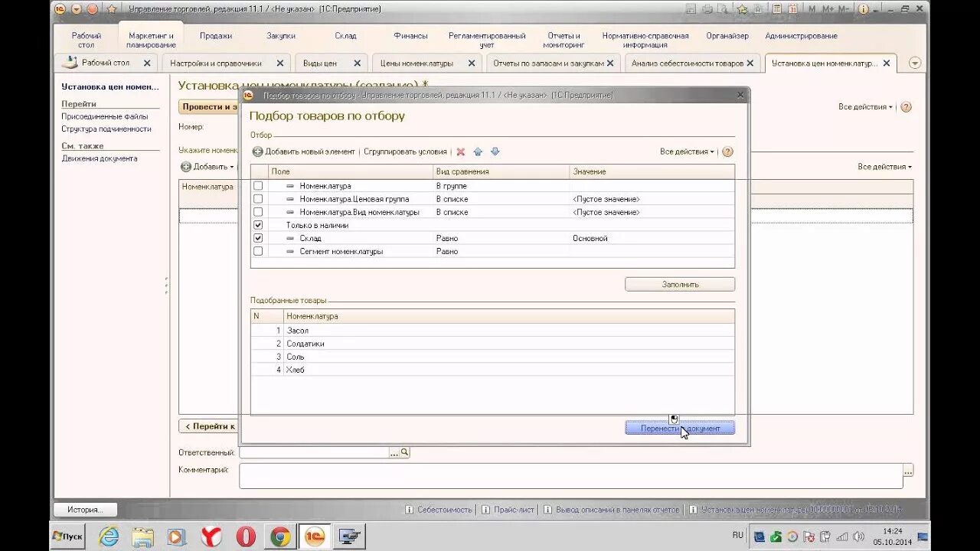Screen dimensions: 980x551
Task: Open the Склад section
Action: pos(345,36)
